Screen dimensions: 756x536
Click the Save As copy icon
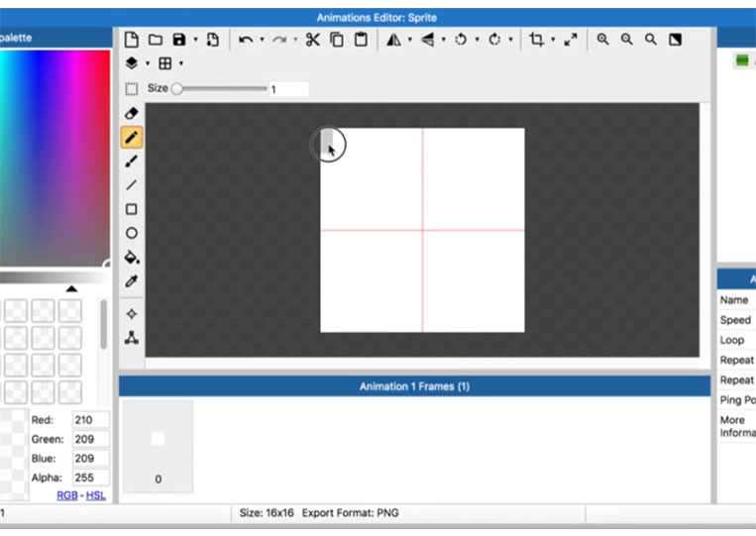pos(213,40)
